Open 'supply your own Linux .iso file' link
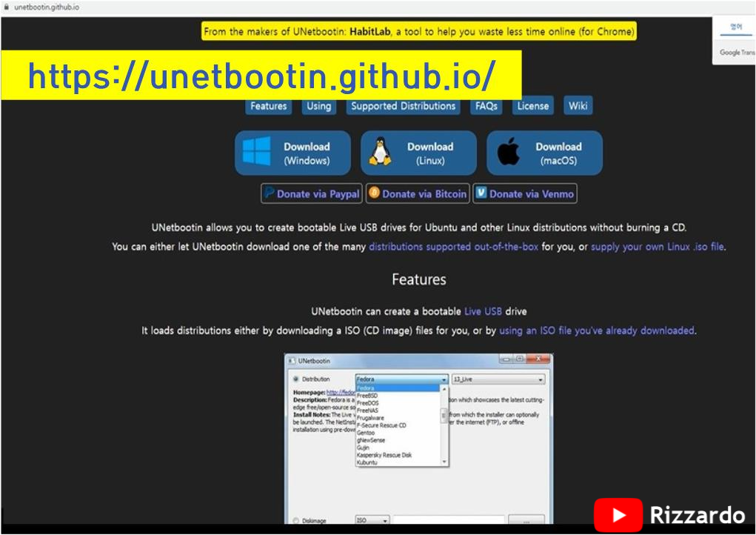Image resolution: width=756 pixels, height=535 pixels. (x=658, y=247)
